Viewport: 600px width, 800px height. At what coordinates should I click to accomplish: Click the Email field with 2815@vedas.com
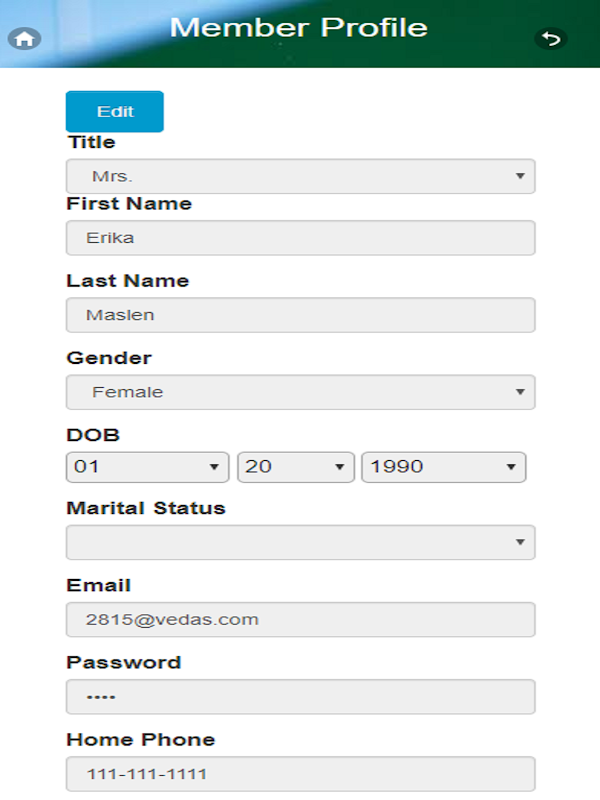pyautogui.click(x=300, y=619)
